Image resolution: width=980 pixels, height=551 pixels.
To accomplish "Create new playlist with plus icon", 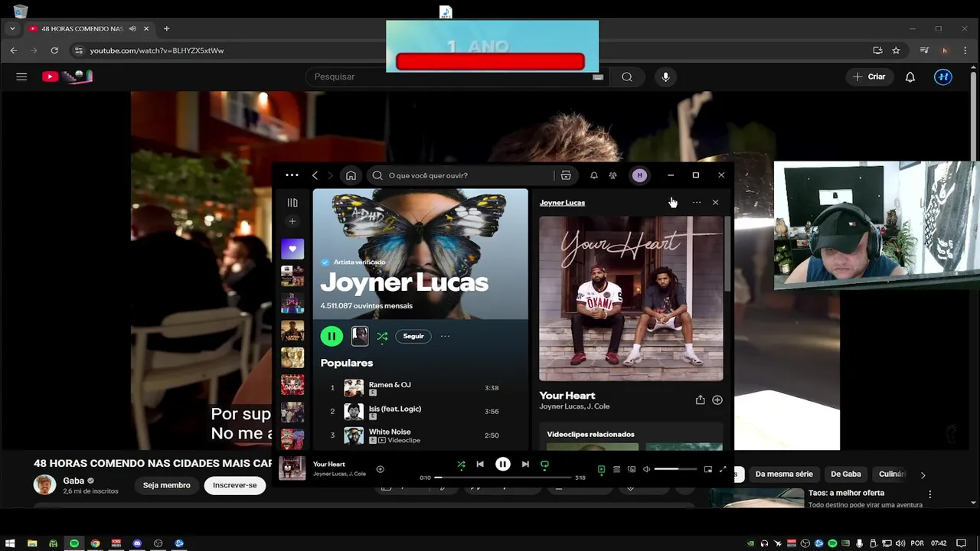I will click(292, 221).
